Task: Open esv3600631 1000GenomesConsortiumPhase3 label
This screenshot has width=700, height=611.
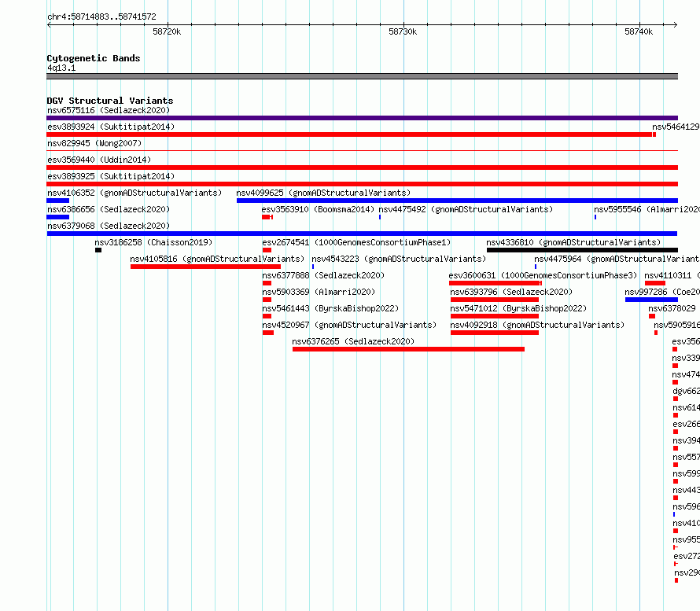Action: (543, 275)
